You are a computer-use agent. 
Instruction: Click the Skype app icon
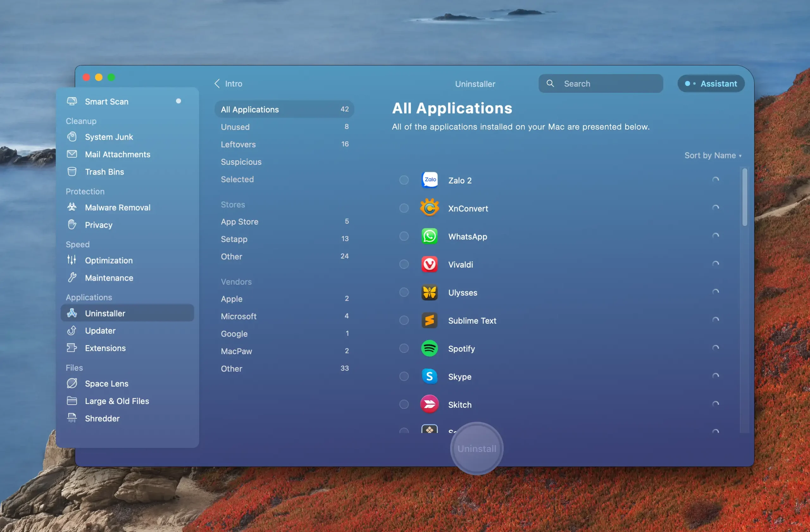429,376
